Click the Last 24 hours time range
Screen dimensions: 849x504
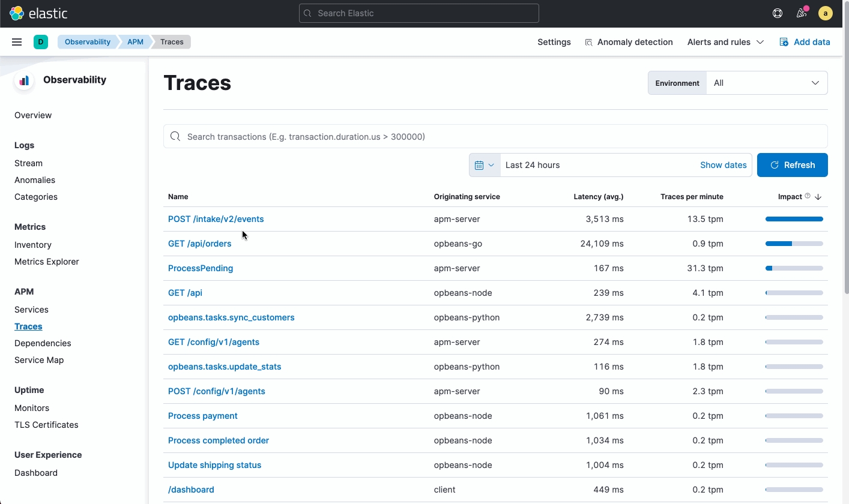coord(533,165)
